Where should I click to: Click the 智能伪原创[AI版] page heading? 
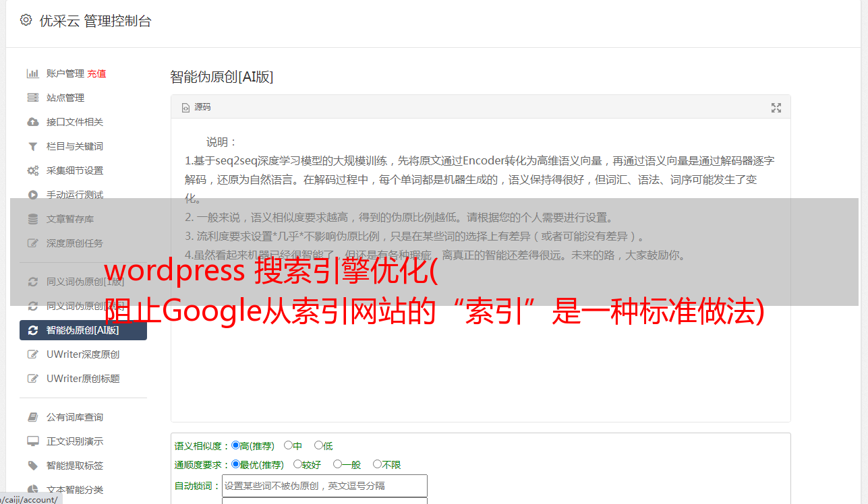pyautogui.click(x=222, y=77)
